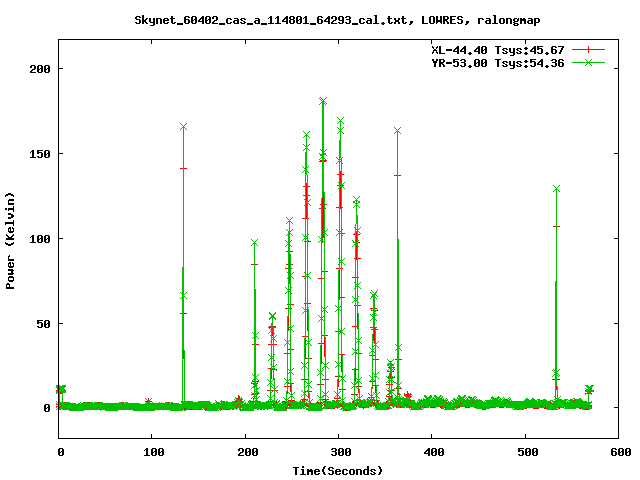Click the x-axis tick label 400
Viewport: 640px width, 480px height.
tap(434, 452)
